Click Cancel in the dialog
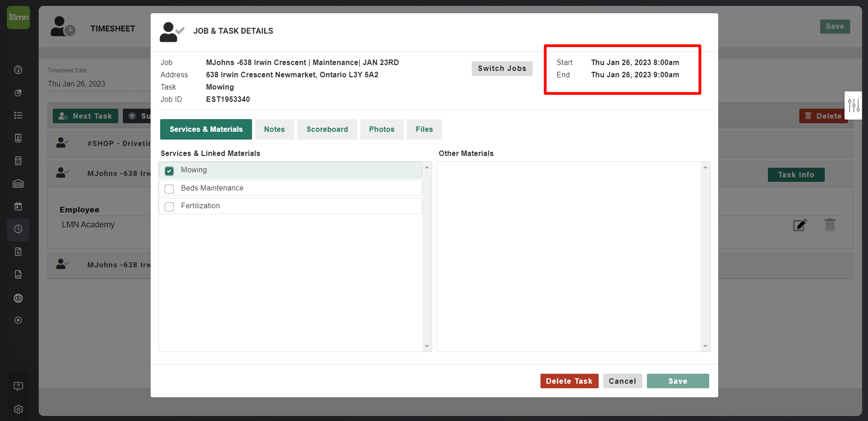The width and height of the screenshot is (868, 421). click(622, 381)
